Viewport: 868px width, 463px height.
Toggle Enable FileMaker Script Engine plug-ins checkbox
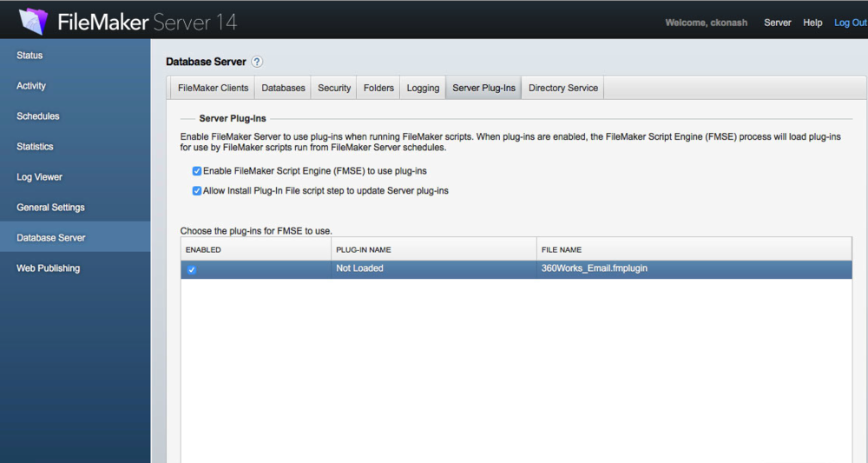click(196, 171)
